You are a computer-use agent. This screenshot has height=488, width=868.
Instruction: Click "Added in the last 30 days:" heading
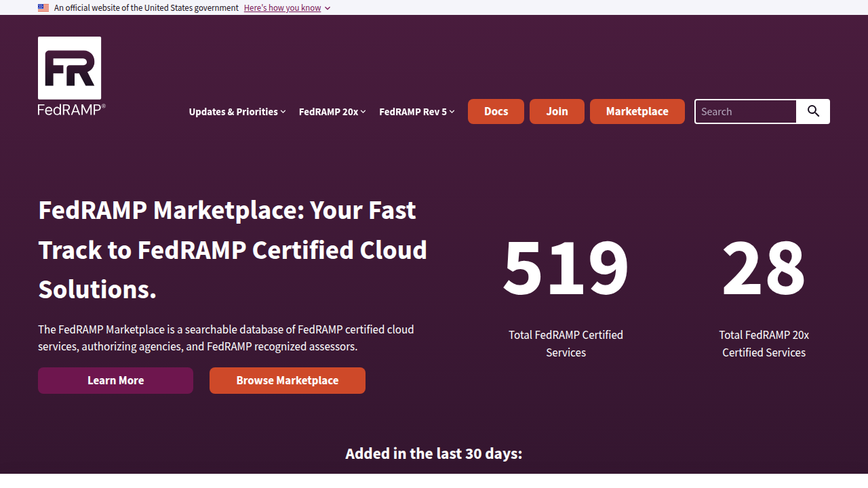click(x=434, y=453)
